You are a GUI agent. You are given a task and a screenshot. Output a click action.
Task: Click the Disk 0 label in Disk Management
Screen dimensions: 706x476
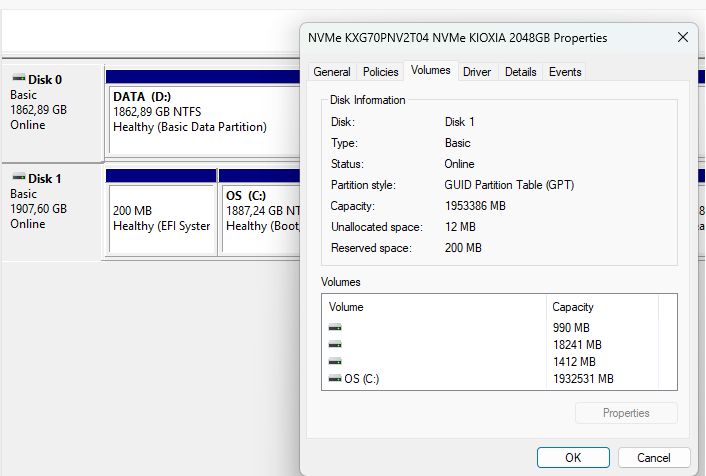pos(45,80)
